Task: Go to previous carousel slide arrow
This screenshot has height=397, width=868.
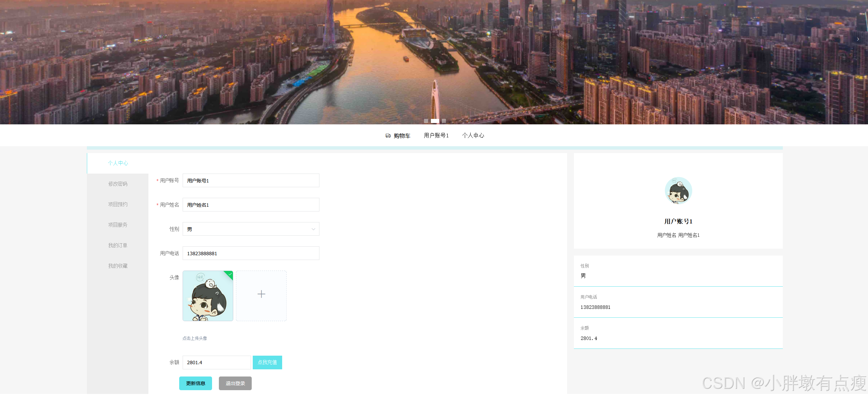Action: 12,39
